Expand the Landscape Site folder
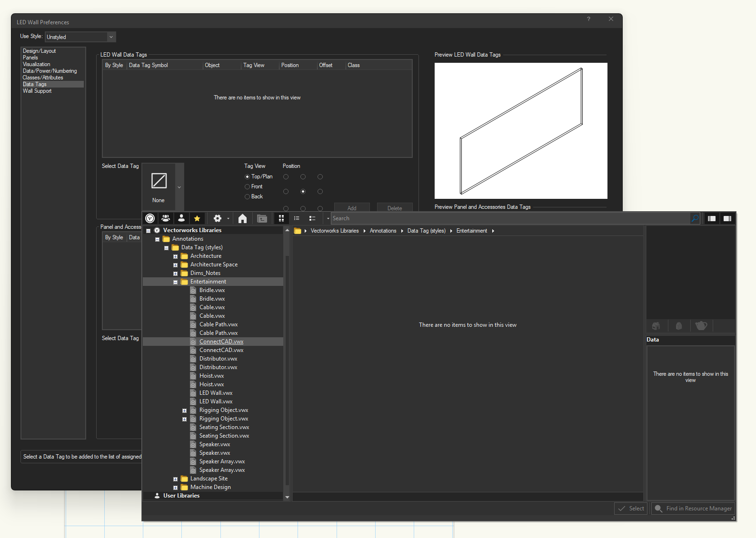The height and width of the screenshot is (538, 756). [x=175, y=479]
